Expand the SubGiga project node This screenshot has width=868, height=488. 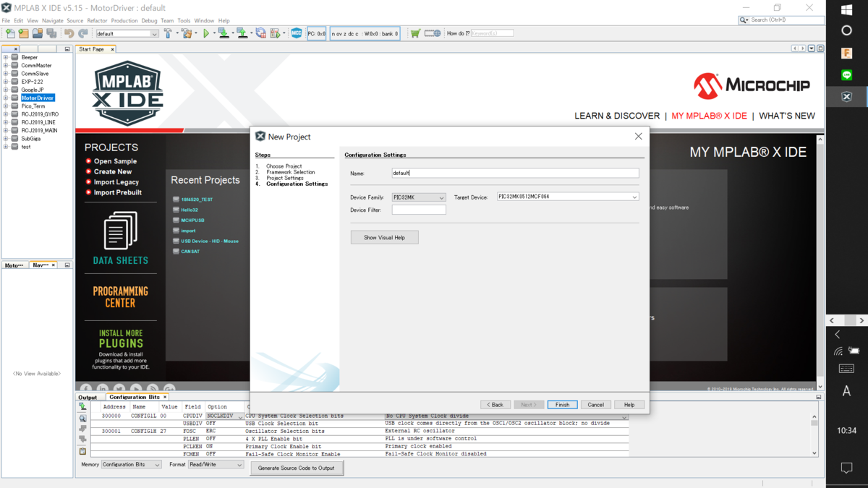6,138
